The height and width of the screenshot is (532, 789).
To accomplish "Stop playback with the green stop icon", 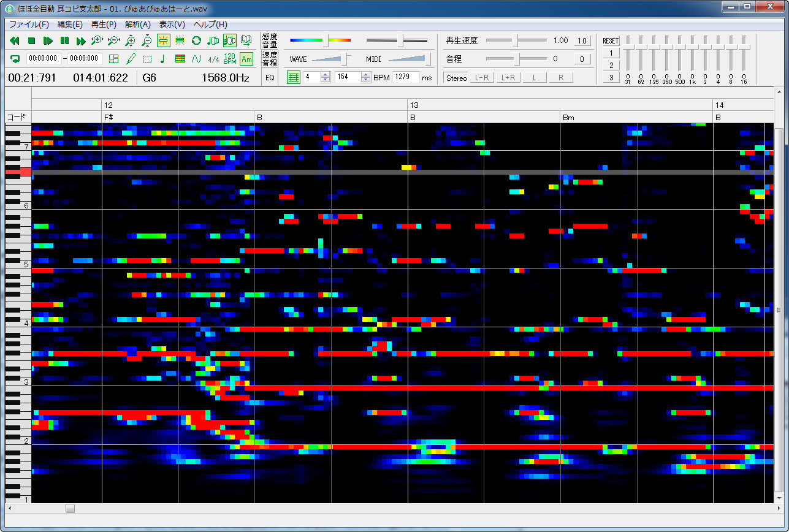I will (x=31, y=41).
